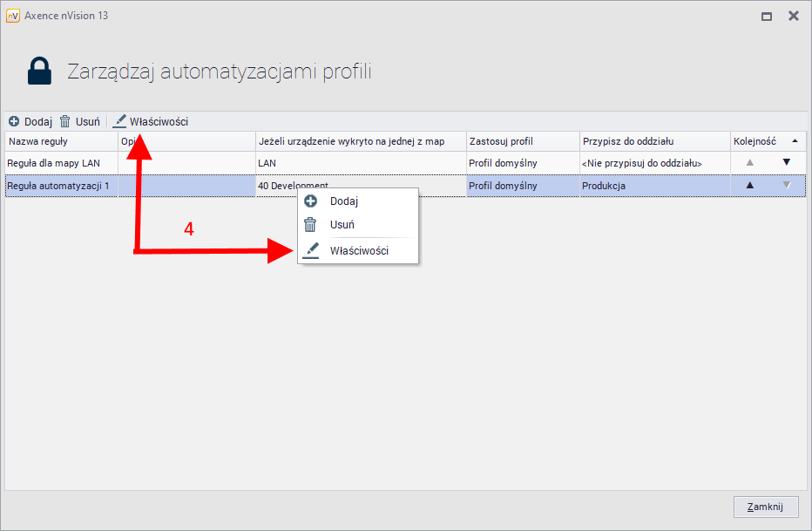The height and width of the screenshot is (531, 812).
Task: Click the pencil icon beside Właściwości in context menu
Action: [x=312, y=250]
